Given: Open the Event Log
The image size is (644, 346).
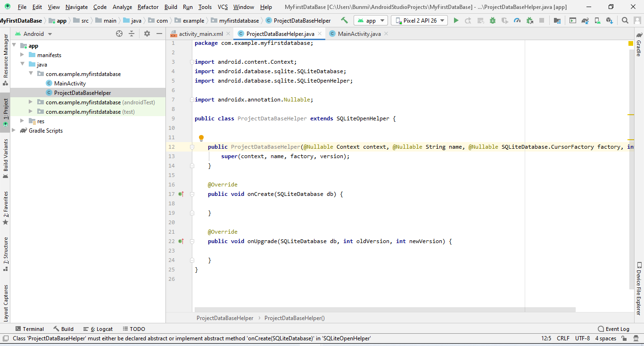Looking at the screenshot, I should (x=613, y=329).
